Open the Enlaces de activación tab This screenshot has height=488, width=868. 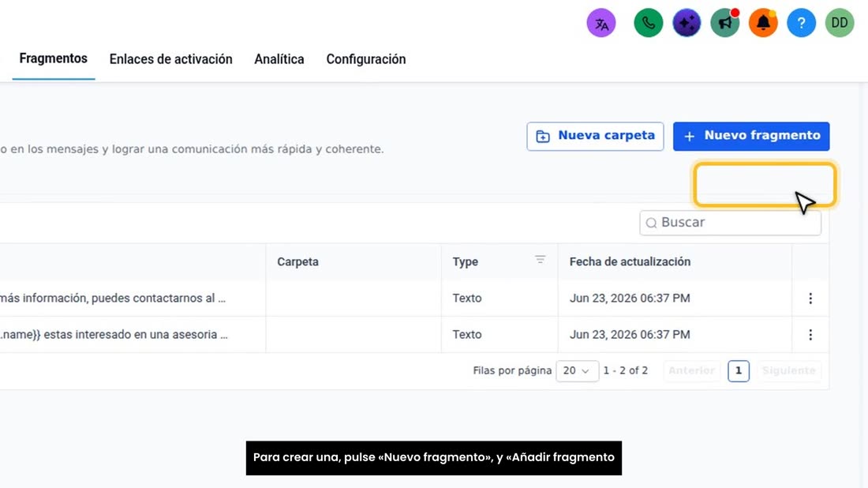pyautogui.click(x=170, y=59)
